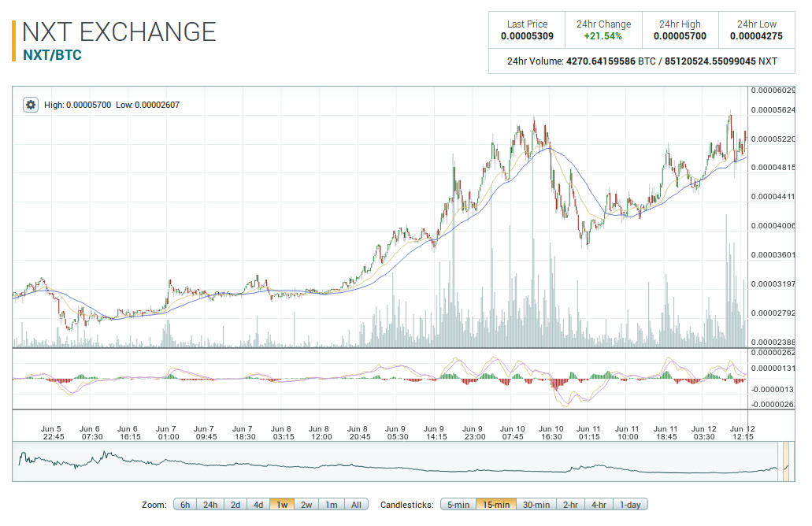Click the Jun 12 12:15 time label

click(743, 433)
